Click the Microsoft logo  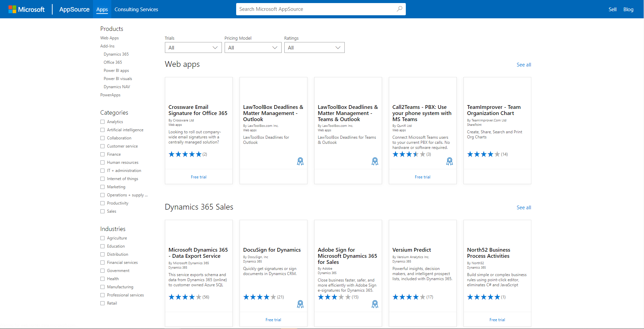26,9
